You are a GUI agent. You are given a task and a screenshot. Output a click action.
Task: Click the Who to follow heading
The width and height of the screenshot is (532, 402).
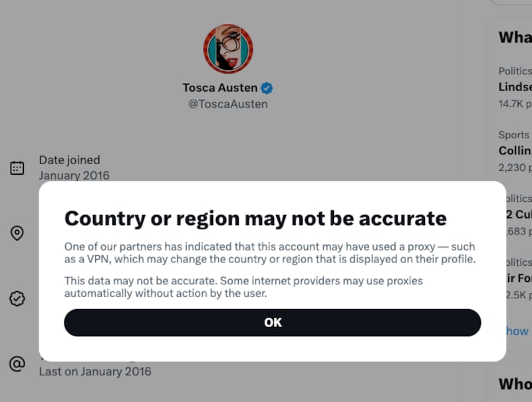pyautogui.click(x=515, y=384)
